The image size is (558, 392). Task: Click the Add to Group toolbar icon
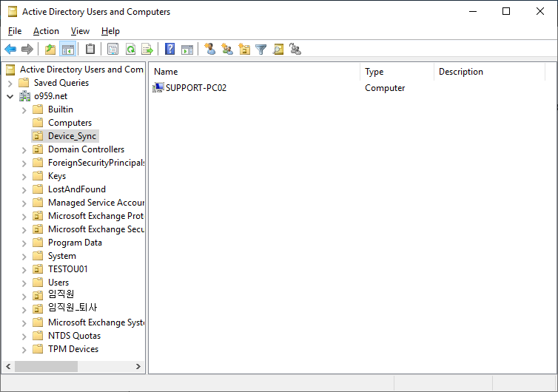295,49
